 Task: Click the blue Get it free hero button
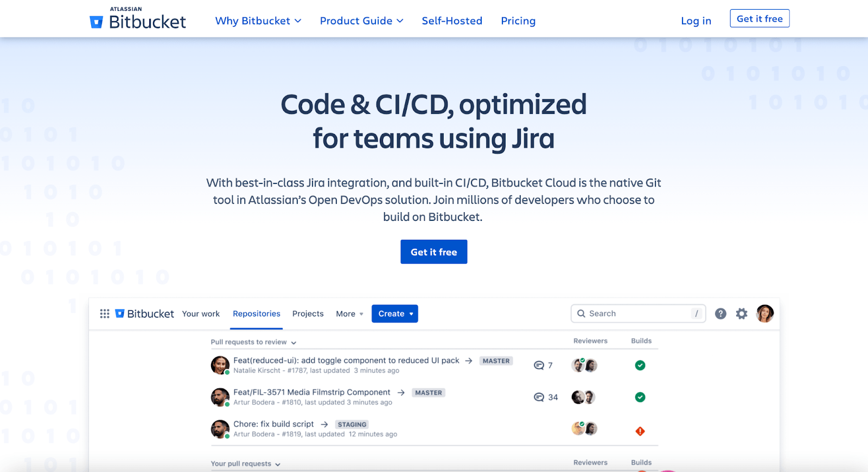tap(434, 252)
